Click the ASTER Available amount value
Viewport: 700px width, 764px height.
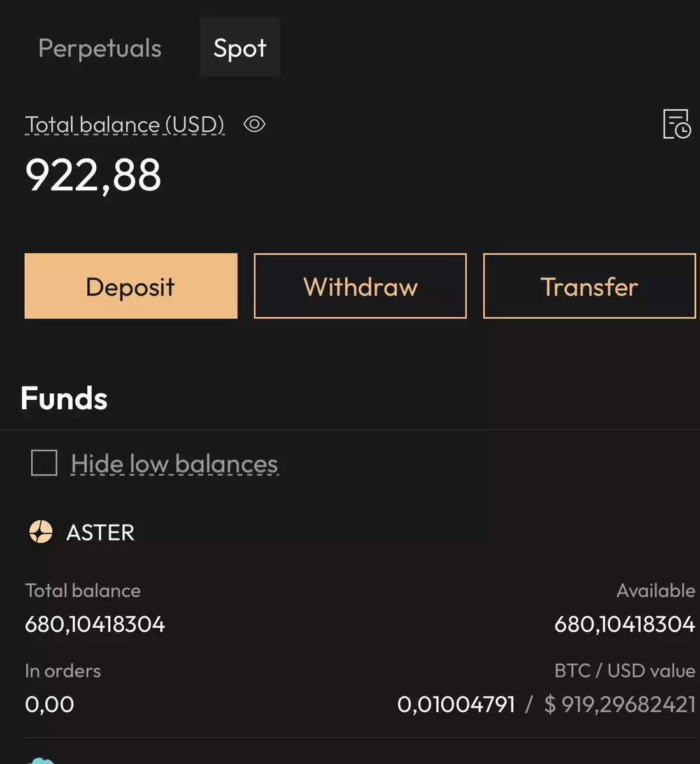tap(624, 624)
